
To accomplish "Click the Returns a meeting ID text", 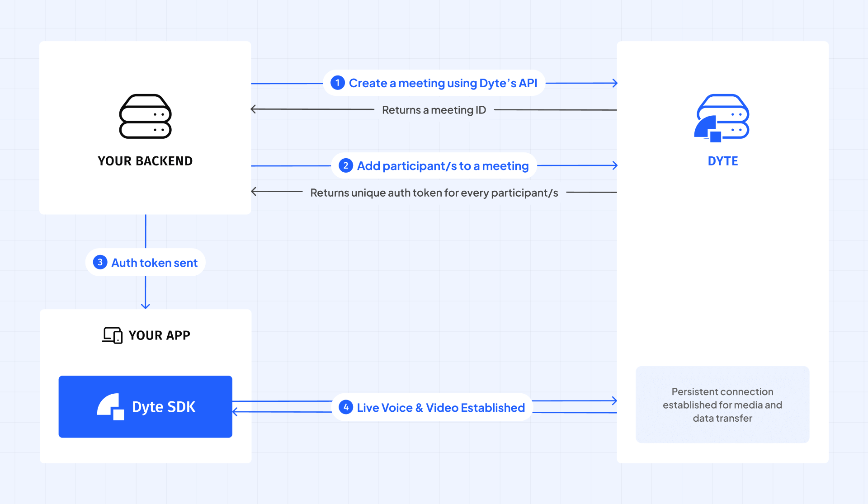I will [x=434, y=109].
